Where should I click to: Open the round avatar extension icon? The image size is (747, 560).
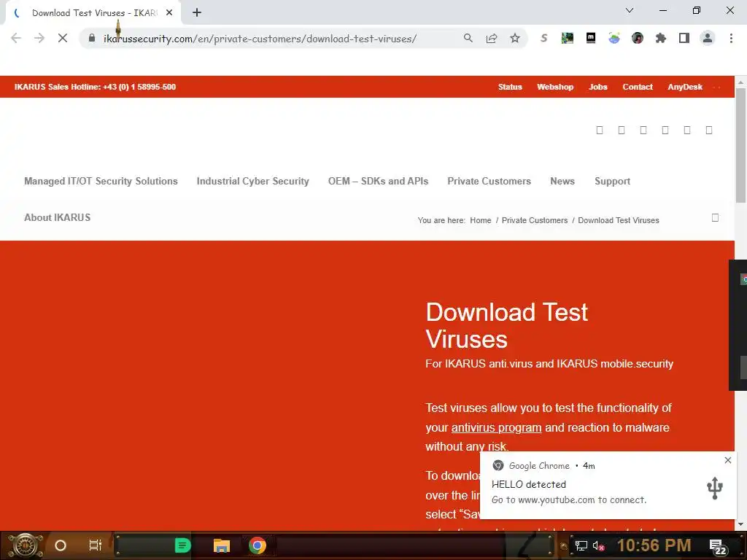[638, 38]
